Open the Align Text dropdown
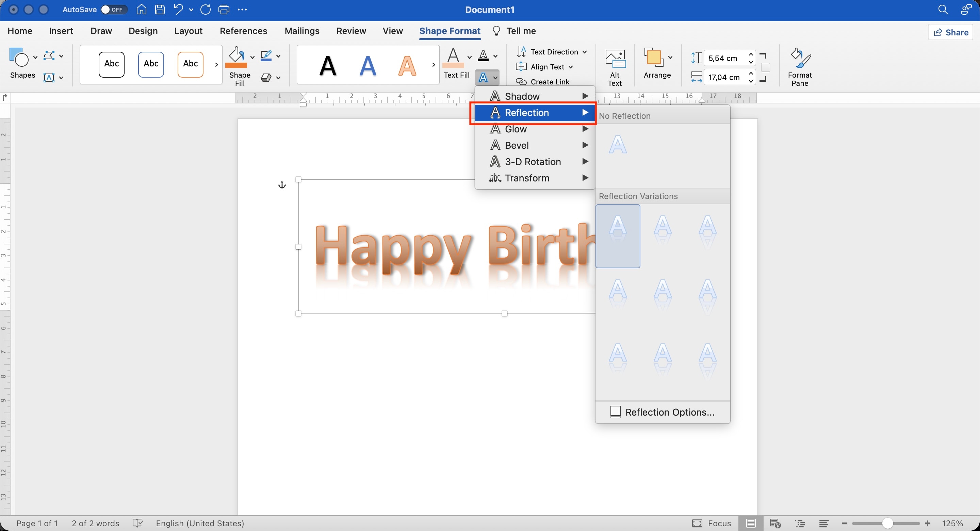 coord(545,67)
